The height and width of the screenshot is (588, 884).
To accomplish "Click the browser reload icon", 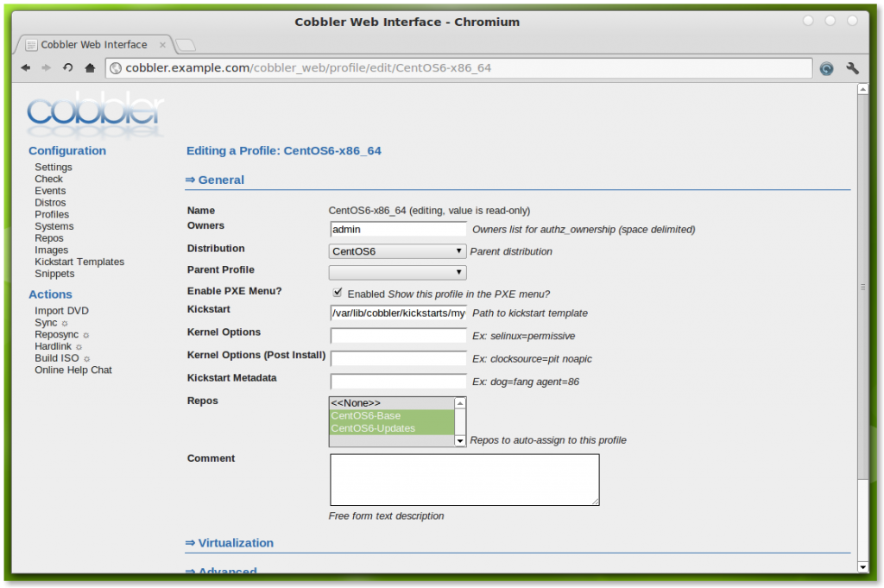I will coord(68,68).
